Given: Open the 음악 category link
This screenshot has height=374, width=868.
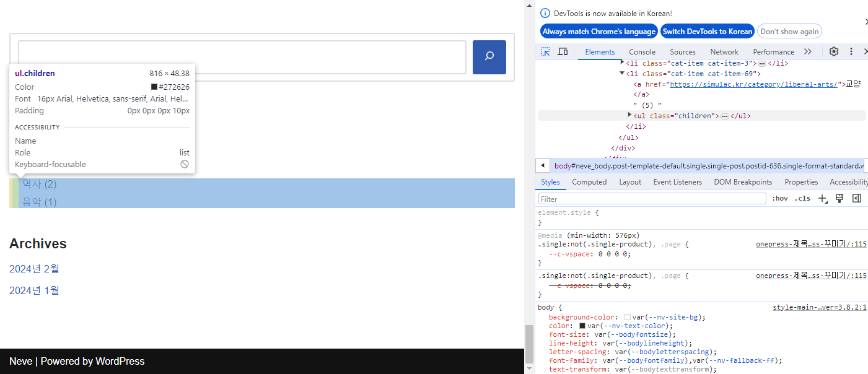Looking at the screenshot, I should coord(32,202).
